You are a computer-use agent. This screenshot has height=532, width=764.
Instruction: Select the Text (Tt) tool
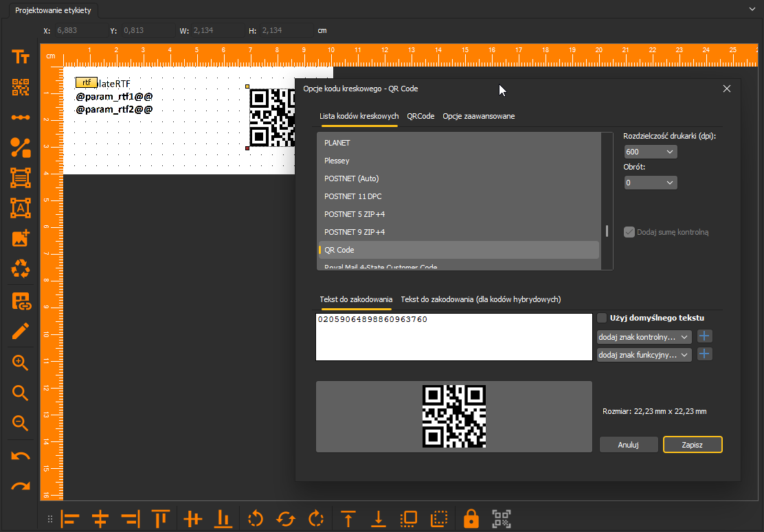pos(21,57)
